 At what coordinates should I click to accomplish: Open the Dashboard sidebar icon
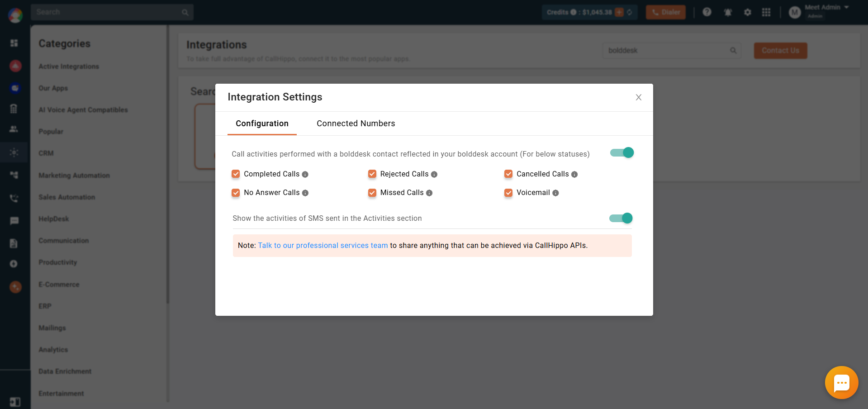point(14,43)
